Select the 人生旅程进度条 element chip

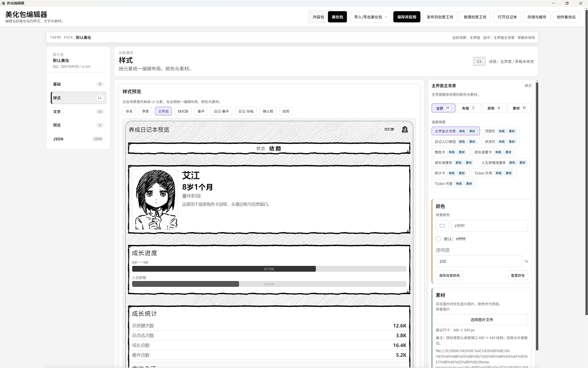(x=504, y=163)
